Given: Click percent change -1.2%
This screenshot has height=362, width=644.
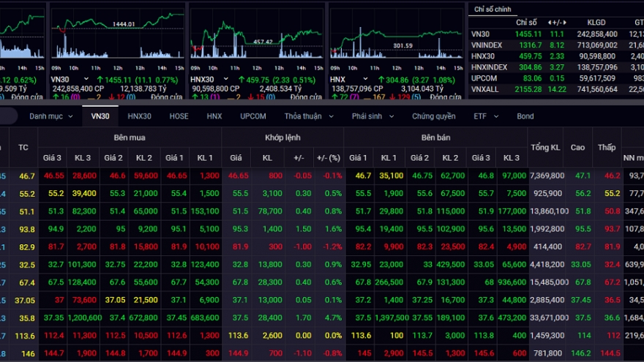Looking at the screenshot, I should pos(333,246).
